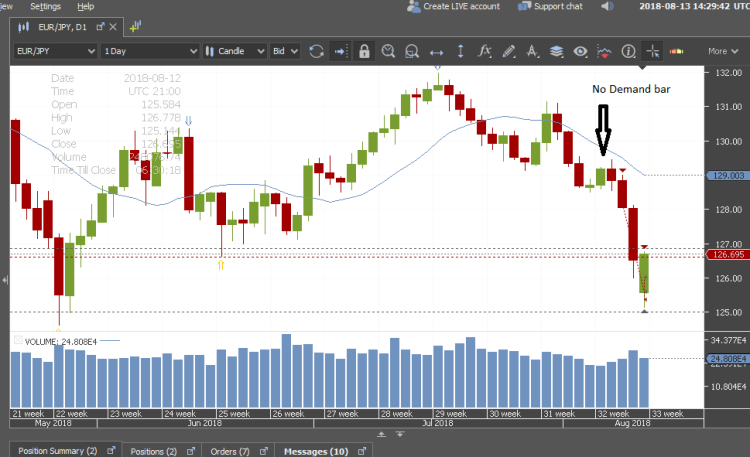The height and width of the screenshot is (457, 750).
Task: Undock the Positions panel
Action: click(190, 451)
